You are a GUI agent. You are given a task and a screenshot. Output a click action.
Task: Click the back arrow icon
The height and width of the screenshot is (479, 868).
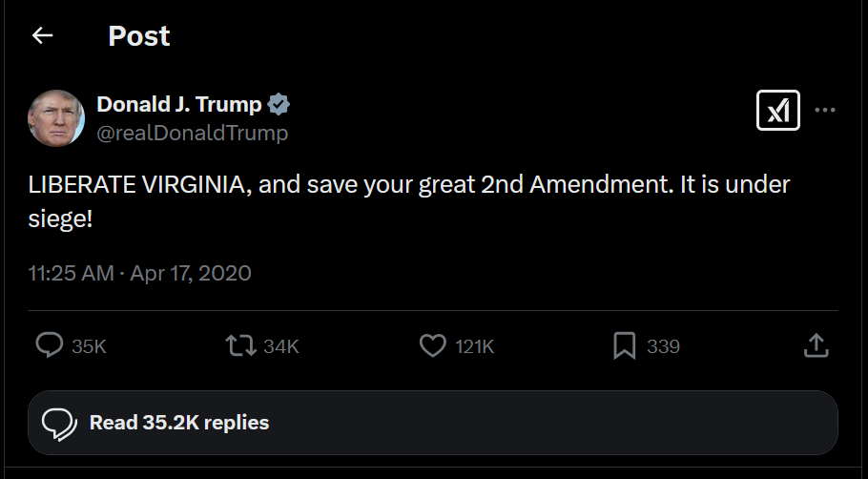pyautogui.click(x=42, y=36)
